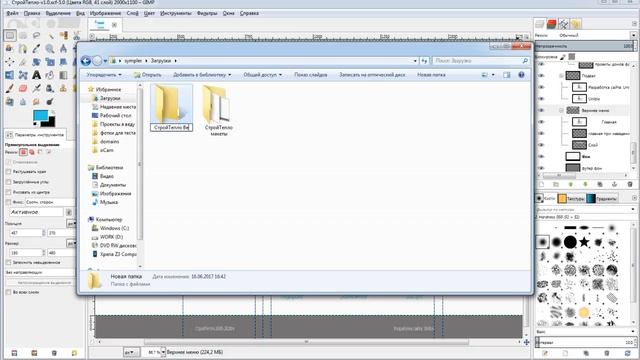Open the Слой menu

click(132, 13)
